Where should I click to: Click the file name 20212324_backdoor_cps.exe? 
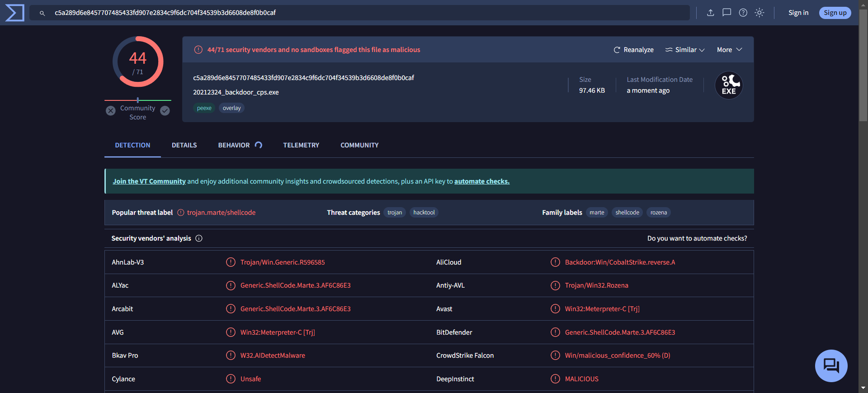[x=236, y=92]
